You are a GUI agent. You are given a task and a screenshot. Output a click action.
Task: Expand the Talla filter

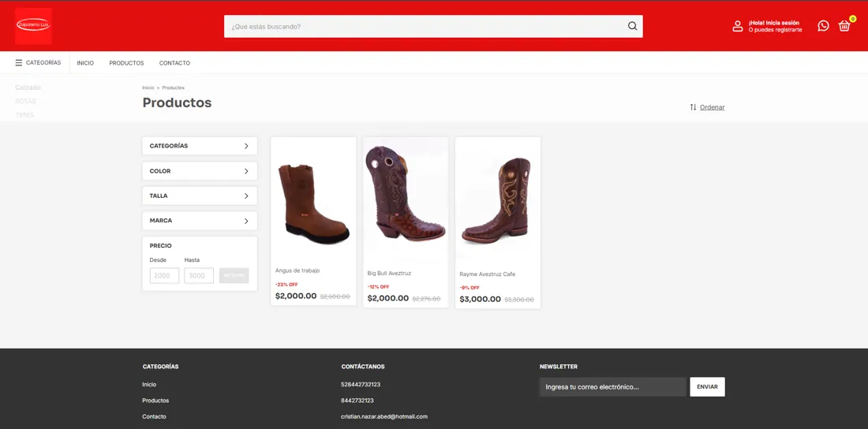pos(200,196)
